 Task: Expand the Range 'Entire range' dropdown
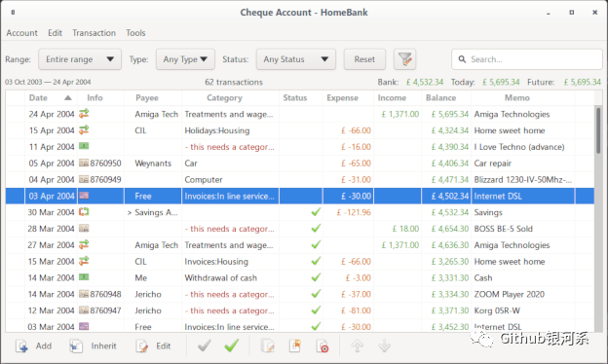tap(80, 59)
